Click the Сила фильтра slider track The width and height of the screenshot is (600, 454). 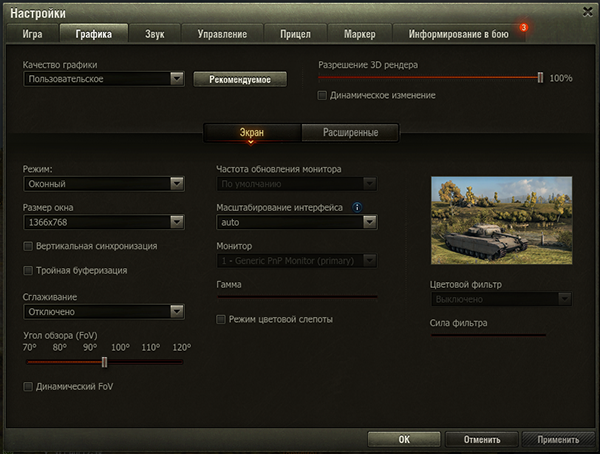488,335
